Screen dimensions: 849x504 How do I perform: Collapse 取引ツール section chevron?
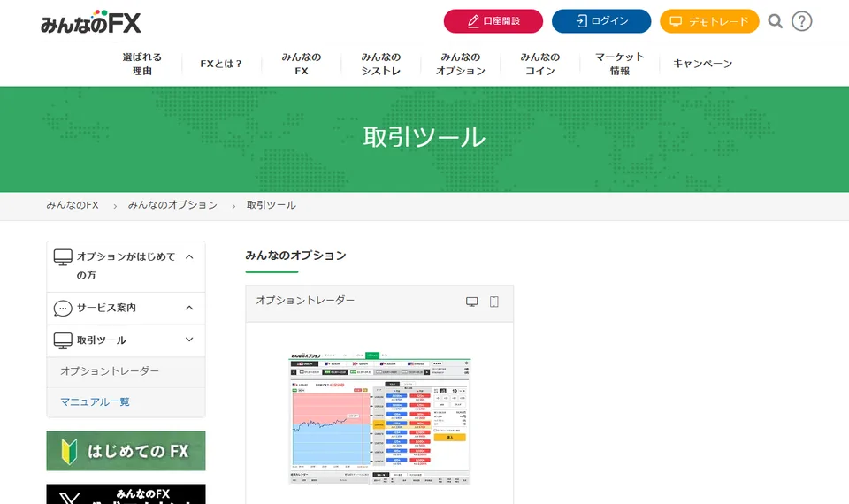(x=189, y=340)
